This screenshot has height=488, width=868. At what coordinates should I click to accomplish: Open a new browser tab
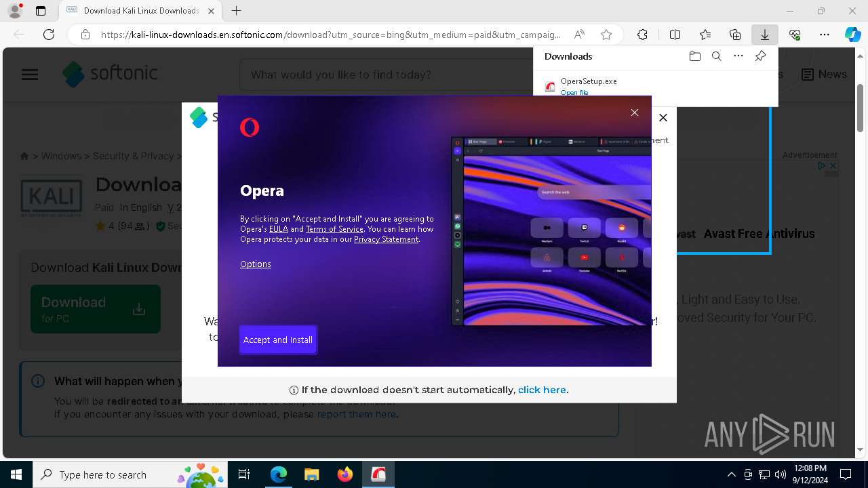pos(236,11)
